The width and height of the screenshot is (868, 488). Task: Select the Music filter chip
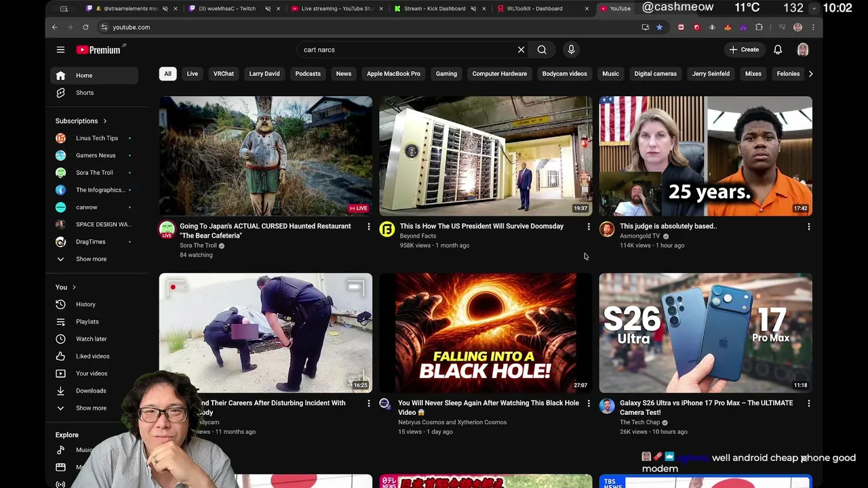[611, 74]
